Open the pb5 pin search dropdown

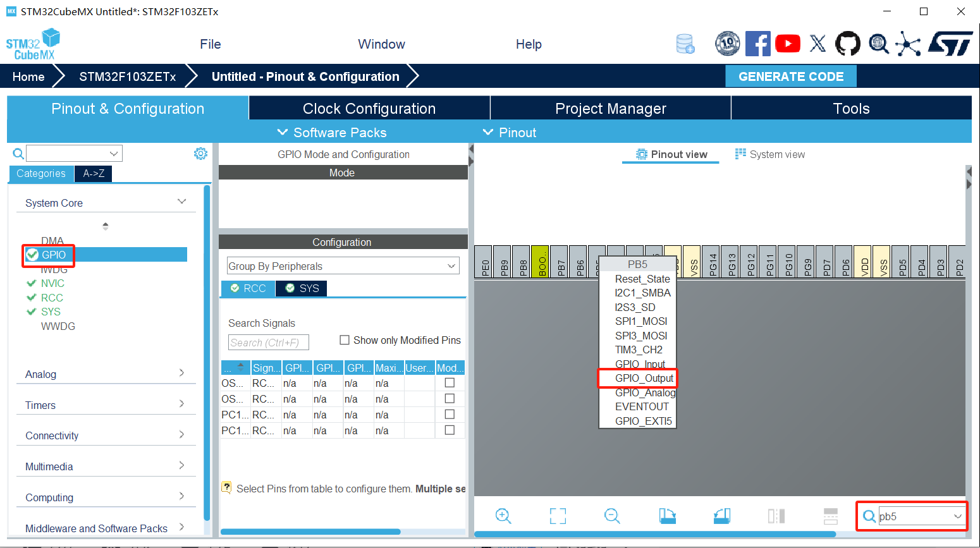[x=958, y=516]
